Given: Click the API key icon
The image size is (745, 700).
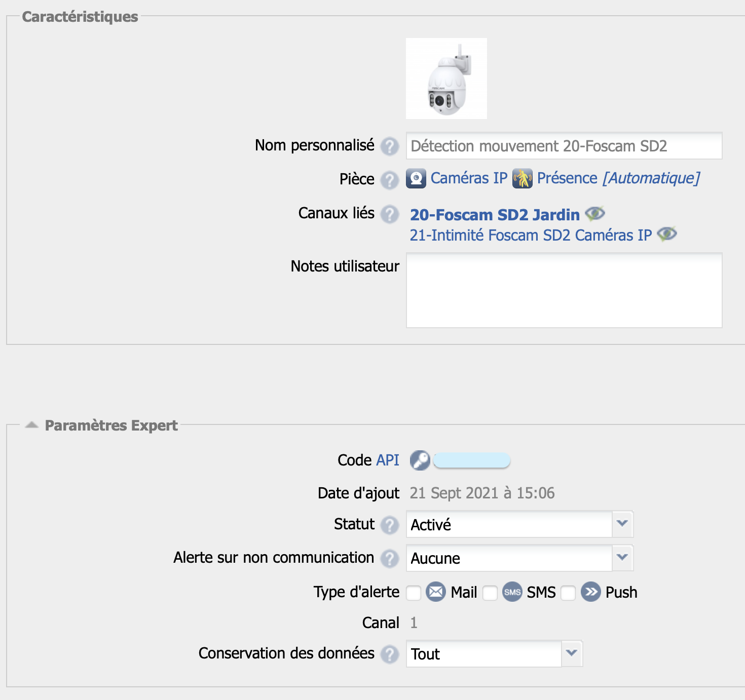Looking at the screenshot, I should click(x=420, y=460).
